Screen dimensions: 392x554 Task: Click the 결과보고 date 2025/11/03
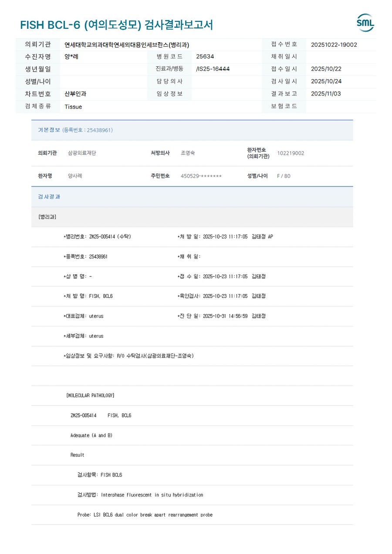[x=326, y=94]
